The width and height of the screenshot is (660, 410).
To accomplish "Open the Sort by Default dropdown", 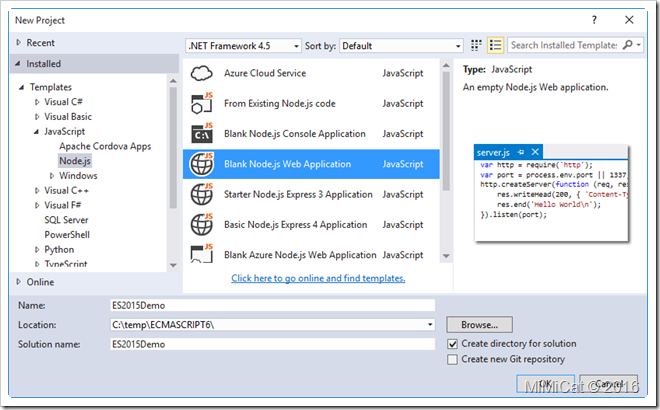I will (401, 45).
